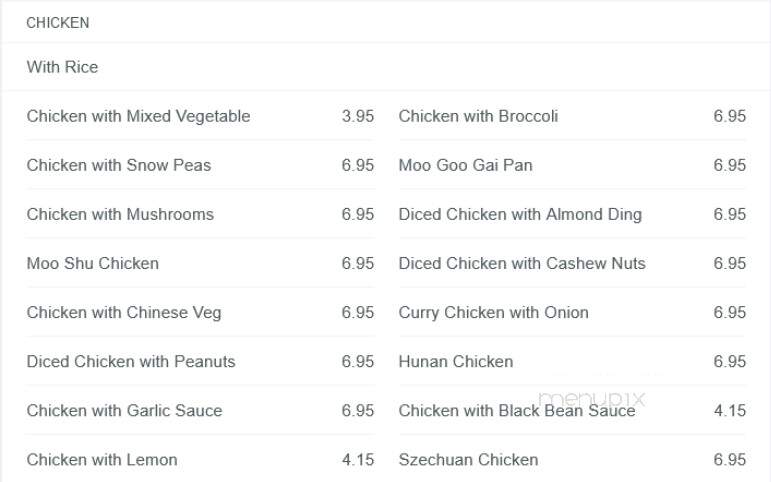Image resolution: width=771 pixels, height=482 pixels.
Task: Select Szechuan Chicken
Action: [x=468, y=460]
